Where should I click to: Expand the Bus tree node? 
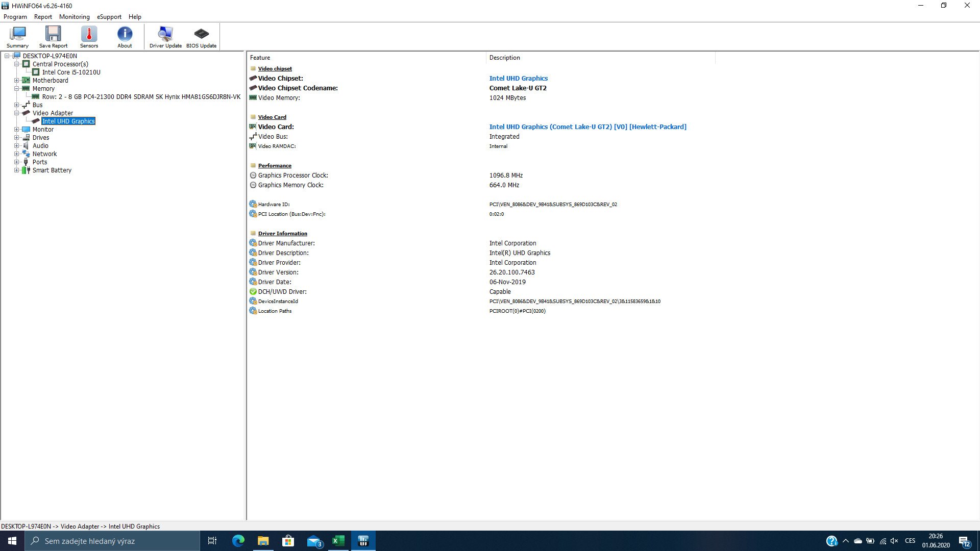16,105
